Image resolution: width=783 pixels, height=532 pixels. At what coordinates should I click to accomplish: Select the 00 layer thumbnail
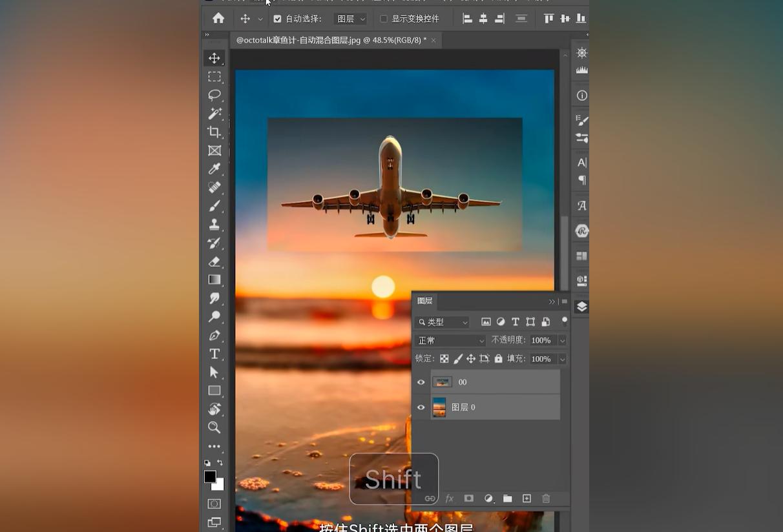(442, 382)
